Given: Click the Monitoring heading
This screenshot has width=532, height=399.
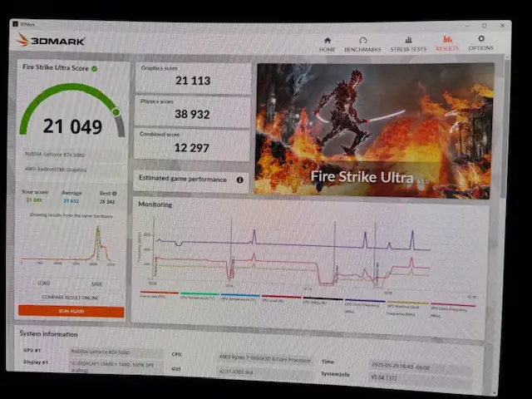Looking at the screenshot, I should [155, 204].
